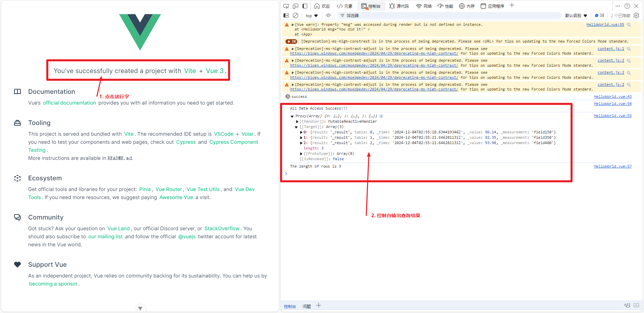Open HelloWorld.vue:57 source link

613,166
